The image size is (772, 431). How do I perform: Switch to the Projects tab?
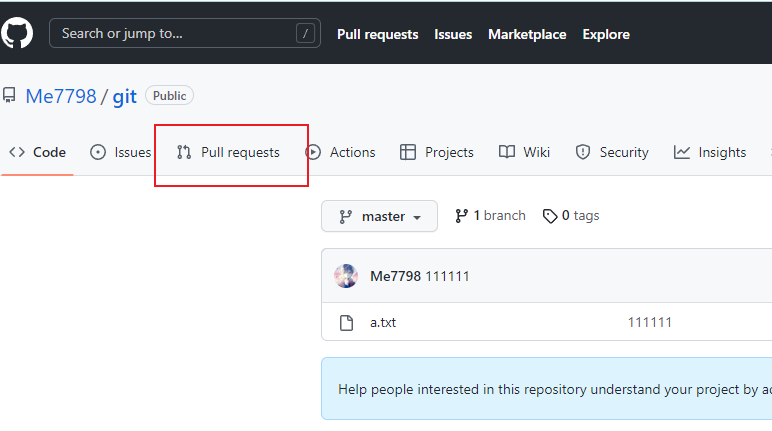(437, 152)
